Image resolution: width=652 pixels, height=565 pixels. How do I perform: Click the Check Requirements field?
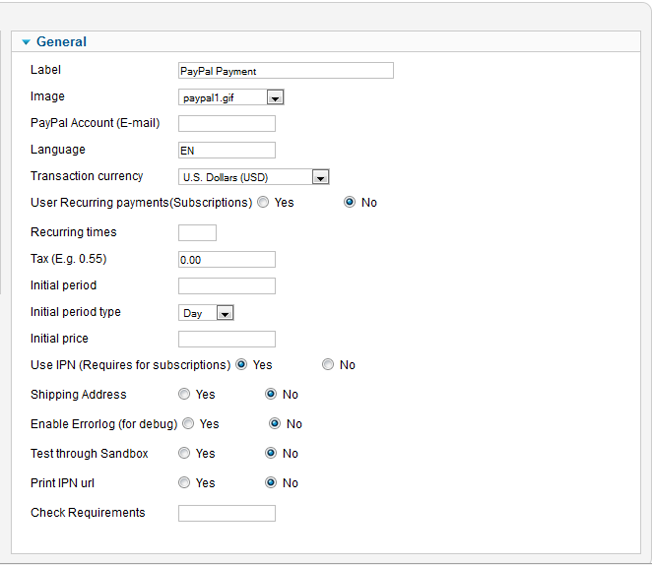tap(226, 513)
